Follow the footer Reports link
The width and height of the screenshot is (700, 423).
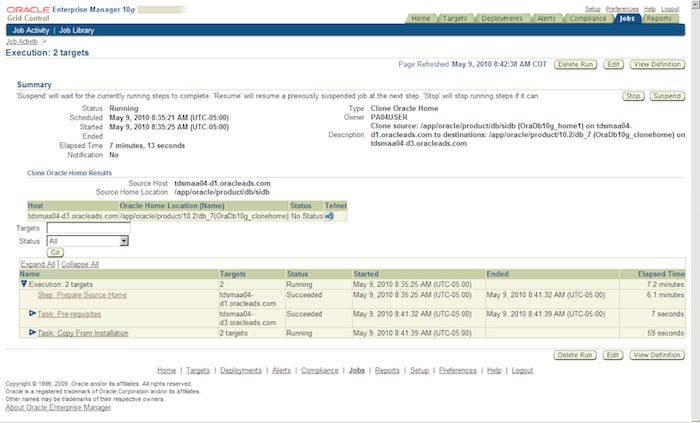[x=387, y=370]
